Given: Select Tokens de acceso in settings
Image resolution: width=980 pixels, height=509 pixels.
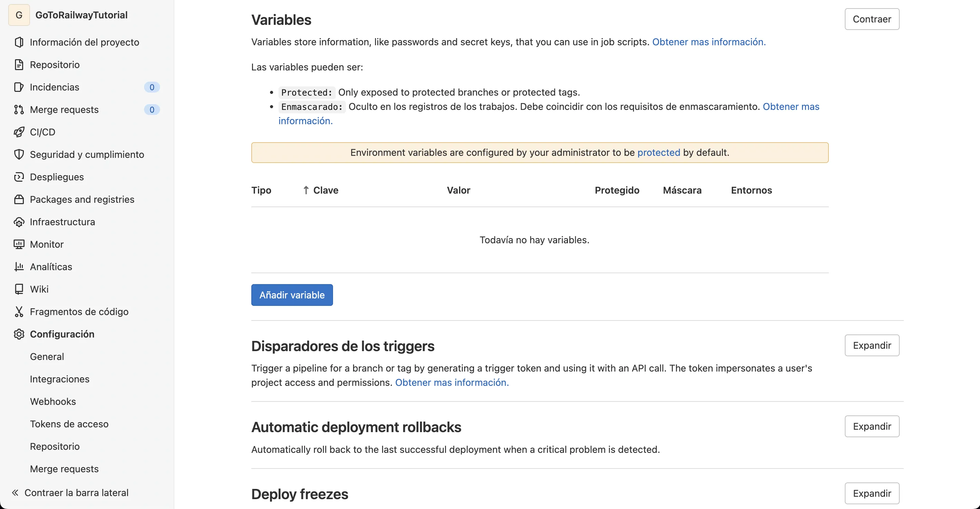Looking at the screenshot, I should [69, 424].
